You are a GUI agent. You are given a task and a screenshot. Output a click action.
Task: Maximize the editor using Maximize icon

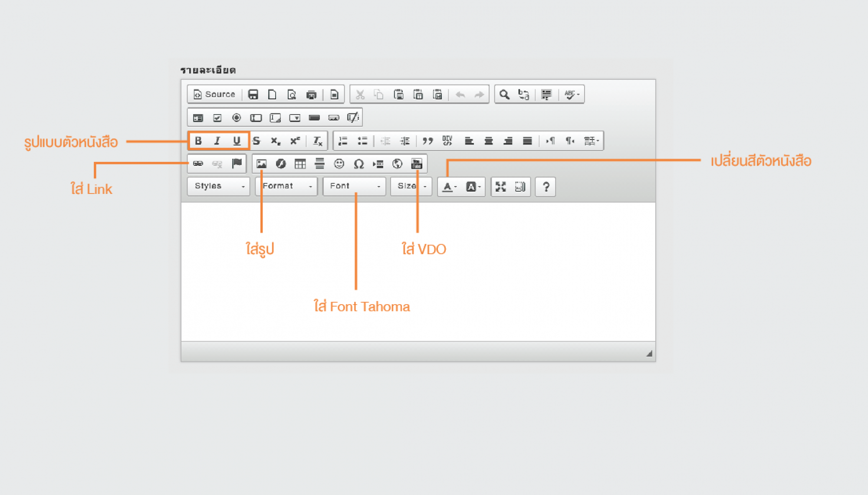500,187
